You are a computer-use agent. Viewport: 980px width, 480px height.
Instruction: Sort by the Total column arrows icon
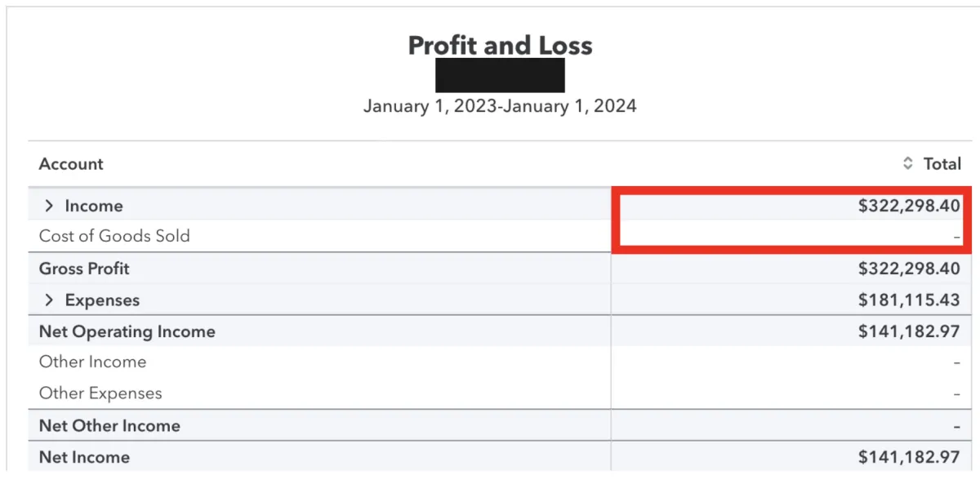click(x=907, y=164)
